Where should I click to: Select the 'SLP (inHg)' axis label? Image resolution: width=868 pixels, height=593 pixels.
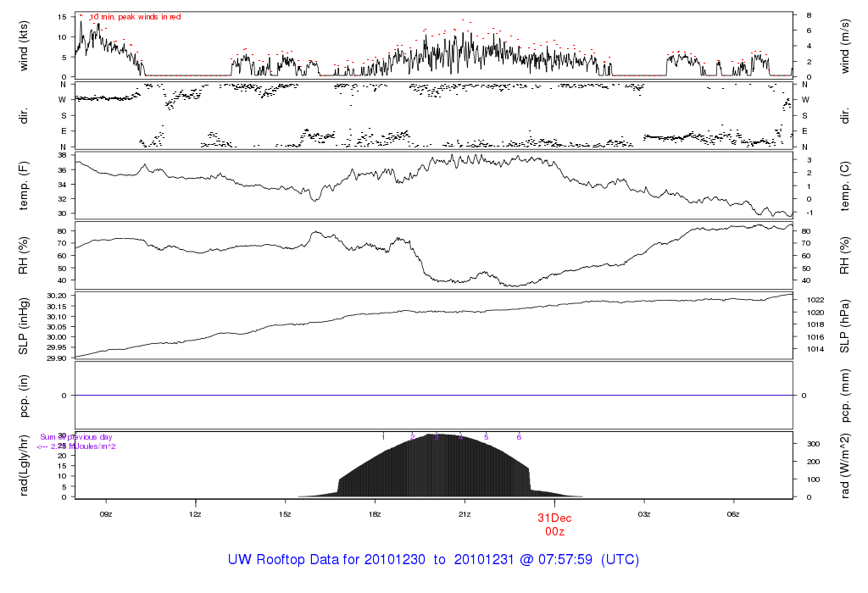coord(25,325)
